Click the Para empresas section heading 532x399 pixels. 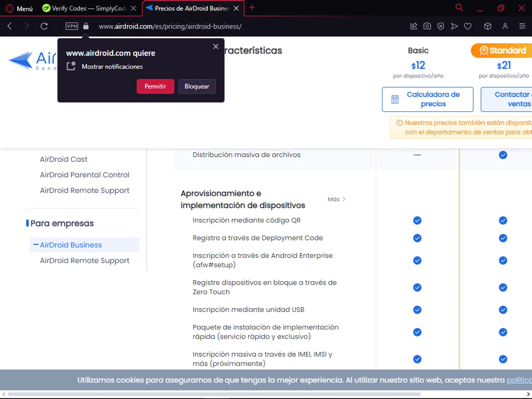62,223
